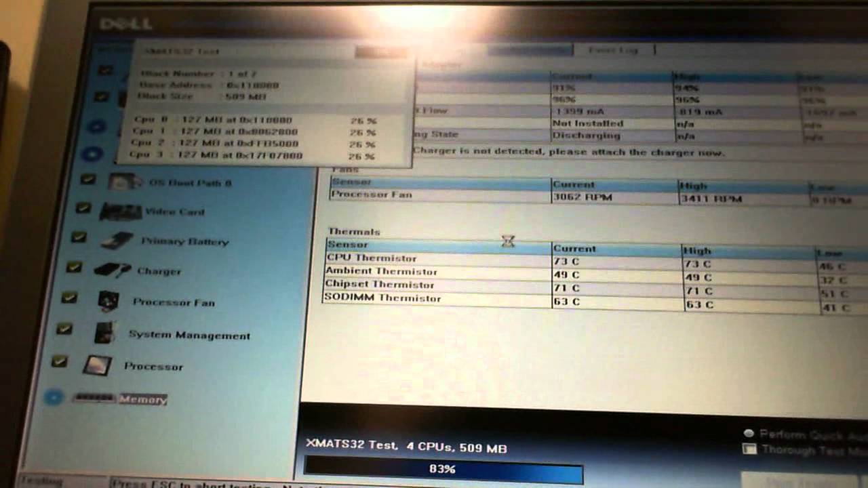This screenshot has height=488, width=868.
Task: Click the High value for SODIMM Thermistor
Action: pos(699,305)
